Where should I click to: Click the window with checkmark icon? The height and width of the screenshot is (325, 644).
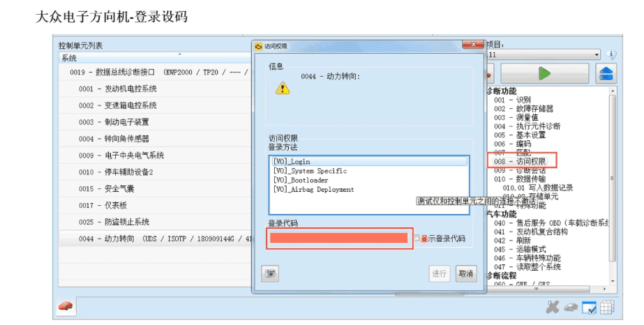(x=589, y=307)
